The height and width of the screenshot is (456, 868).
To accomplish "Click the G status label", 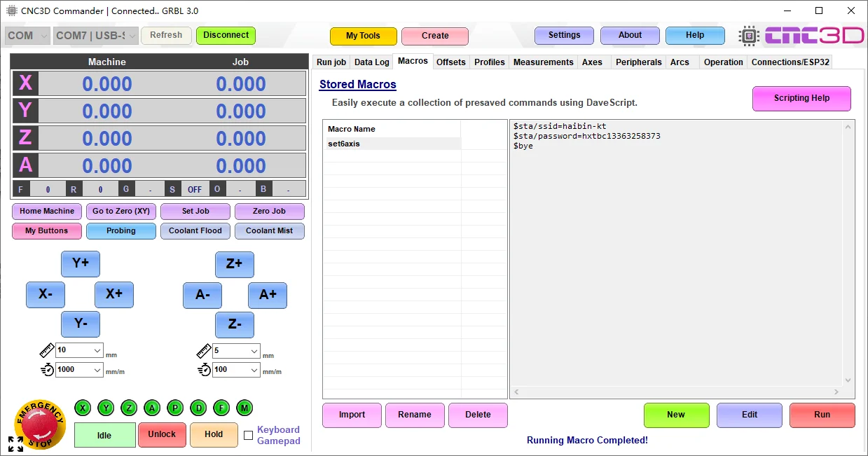I will [125, 190].
